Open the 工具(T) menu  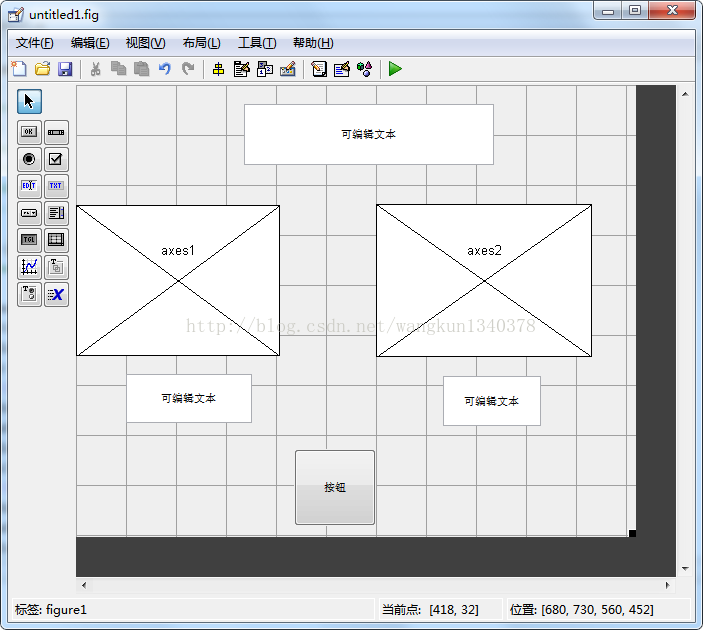(x=256, y=43)
